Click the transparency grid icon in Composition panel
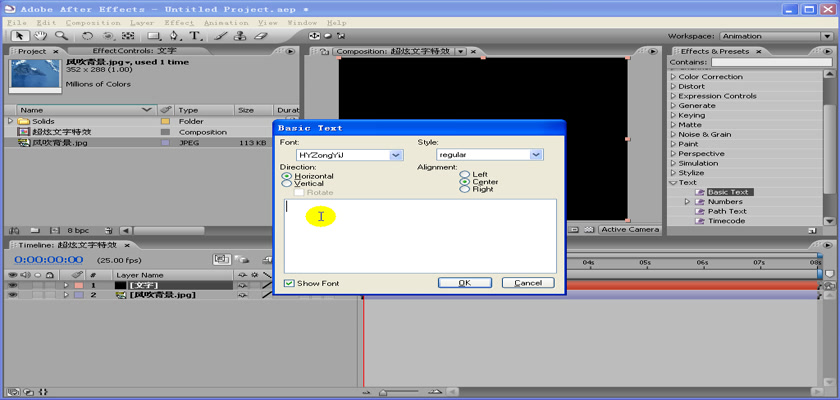840x400 pixels. point(589,230)
